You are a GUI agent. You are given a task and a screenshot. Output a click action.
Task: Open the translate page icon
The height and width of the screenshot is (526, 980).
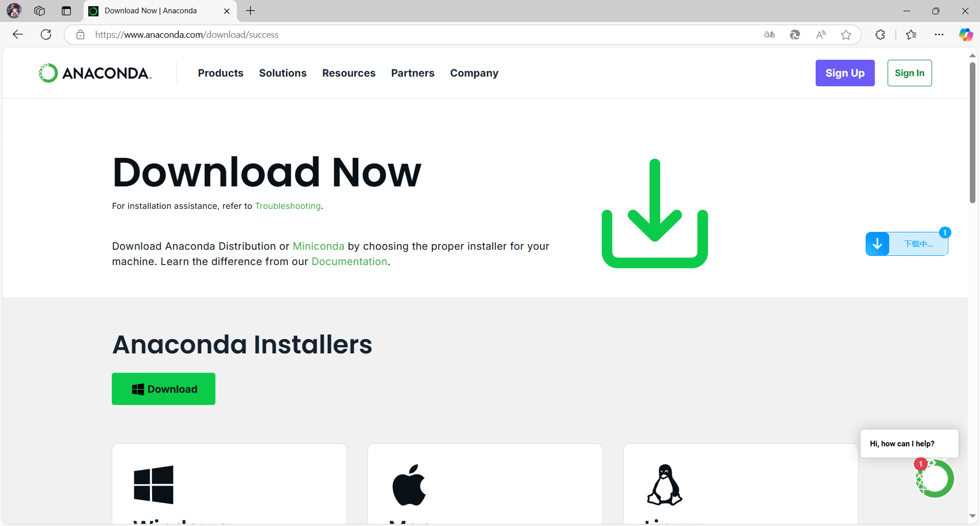click(x=769, y=35)
